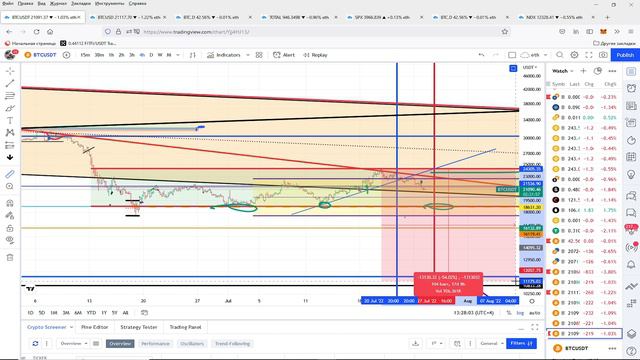Open the Trading Panel tab
The width and height of the screenshot is (640, 360).
coord(185,327)
